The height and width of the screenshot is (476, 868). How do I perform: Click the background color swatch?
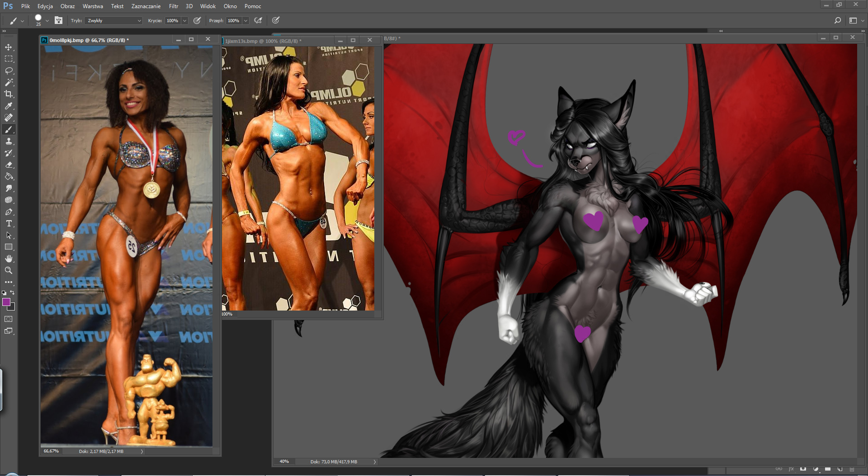coord(12,308)
